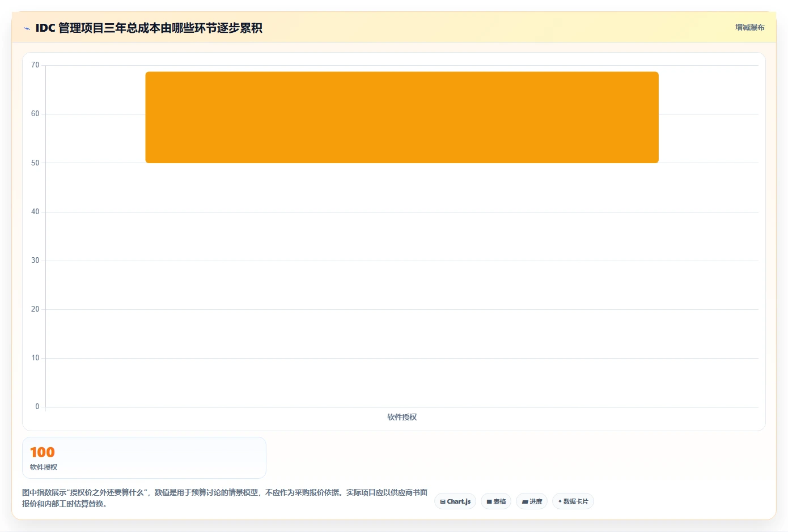Viewport: 788px width, 532px height.
Task: Click the y-axis value 50
Action: tap(35, 163)
